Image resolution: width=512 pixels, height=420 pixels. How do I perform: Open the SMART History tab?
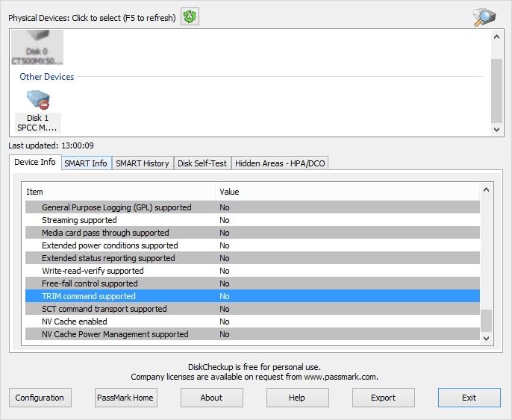pos(143,163)
